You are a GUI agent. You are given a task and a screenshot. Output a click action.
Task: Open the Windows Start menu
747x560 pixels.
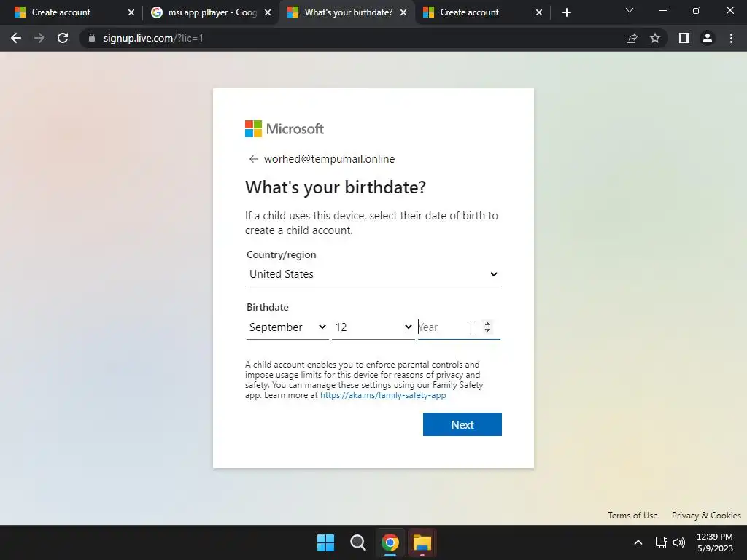click(326, 542)
